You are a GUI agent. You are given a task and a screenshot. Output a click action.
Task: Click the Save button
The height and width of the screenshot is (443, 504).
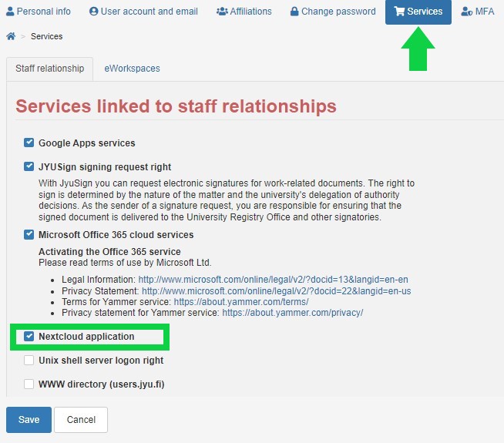click(x=29, y=420)
